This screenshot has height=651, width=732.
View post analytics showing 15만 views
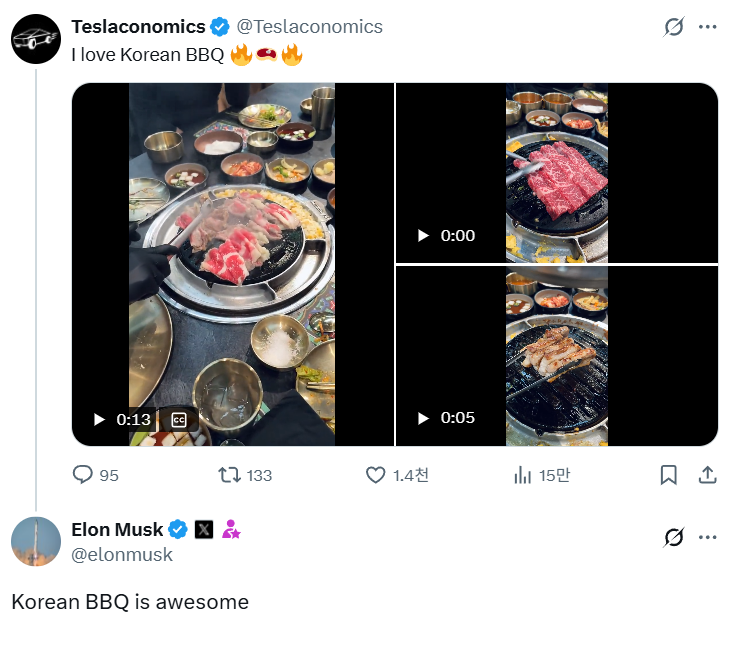coord(523,475)
